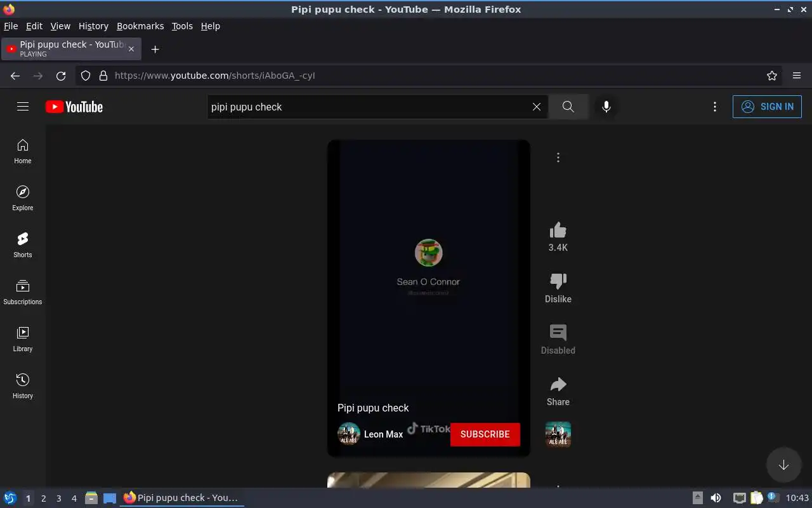This screenshot has width=812, height=508.
Task: Open the View menu
Action: point(60,26)
